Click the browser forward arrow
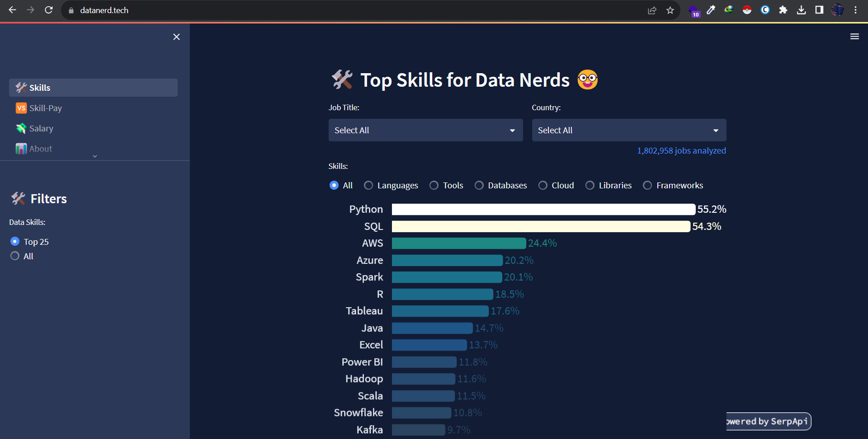Image resolution: width=868 pixels, height=439 pixels. click(30, 10)
